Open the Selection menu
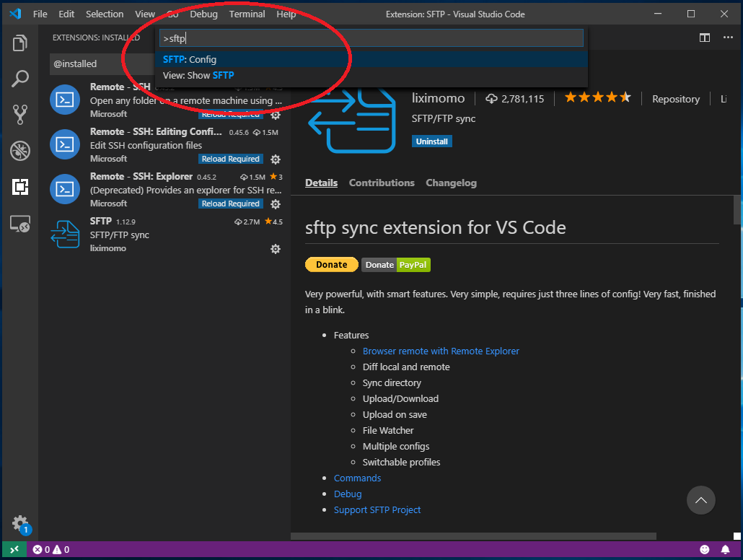The image size is (743, 560). click(x=105, y=14)
